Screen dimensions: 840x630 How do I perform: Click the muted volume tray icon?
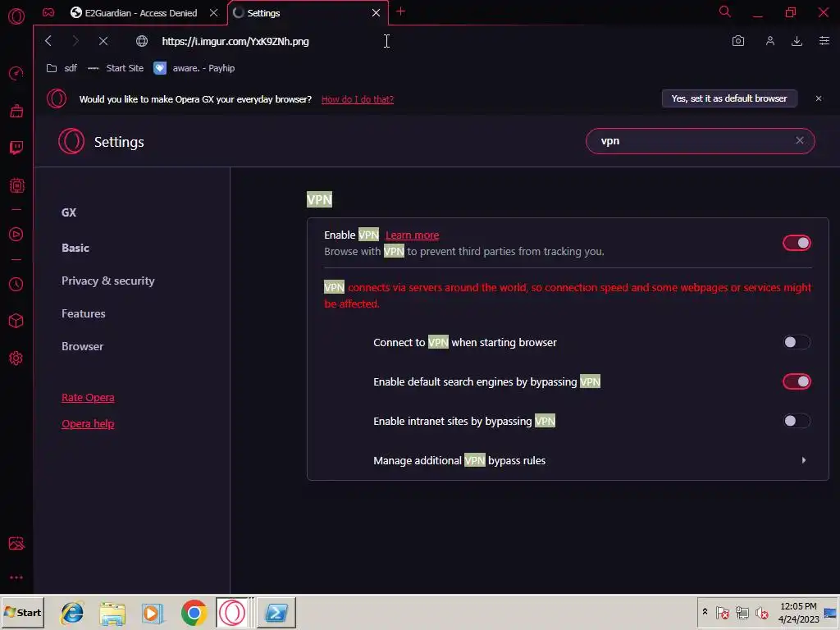point(761,612)
